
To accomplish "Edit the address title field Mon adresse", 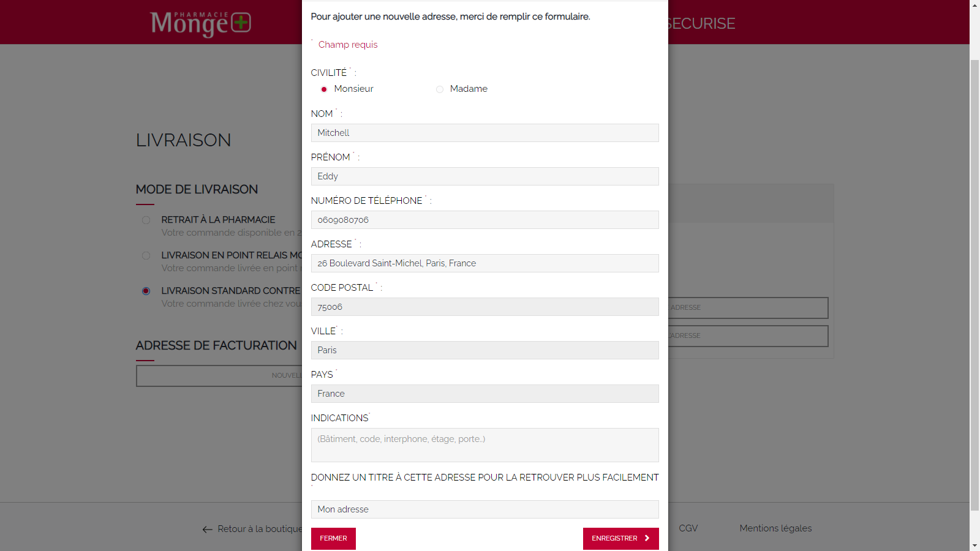I will [484, 509].
